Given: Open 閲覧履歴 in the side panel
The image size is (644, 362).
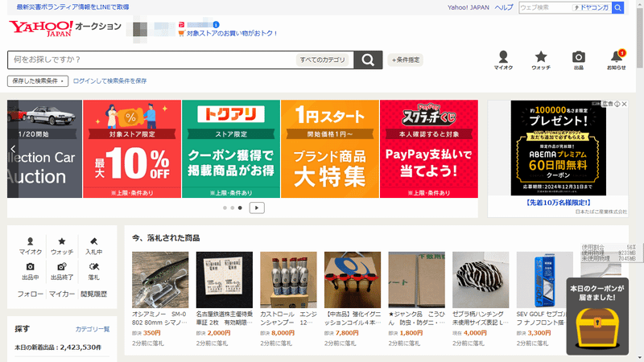Looking at the screenshot, I should point(93,294).
